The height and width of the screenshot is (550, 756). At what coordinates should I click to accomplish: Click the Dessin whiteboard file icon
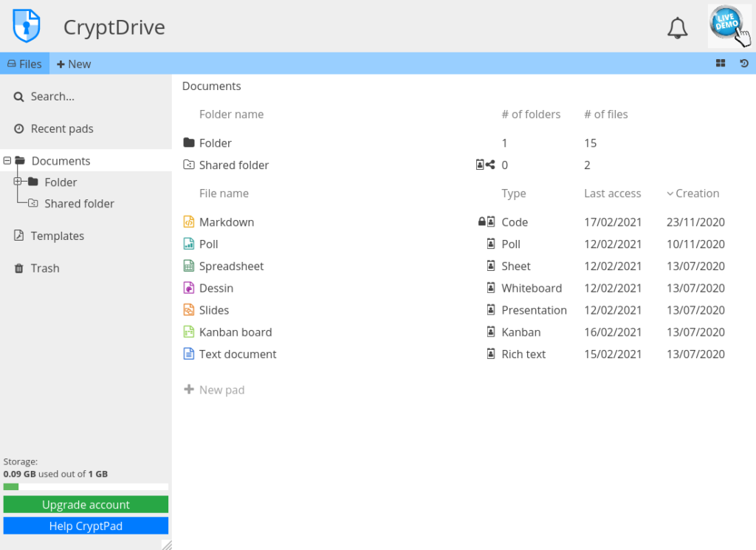click(x=188, y=288)
